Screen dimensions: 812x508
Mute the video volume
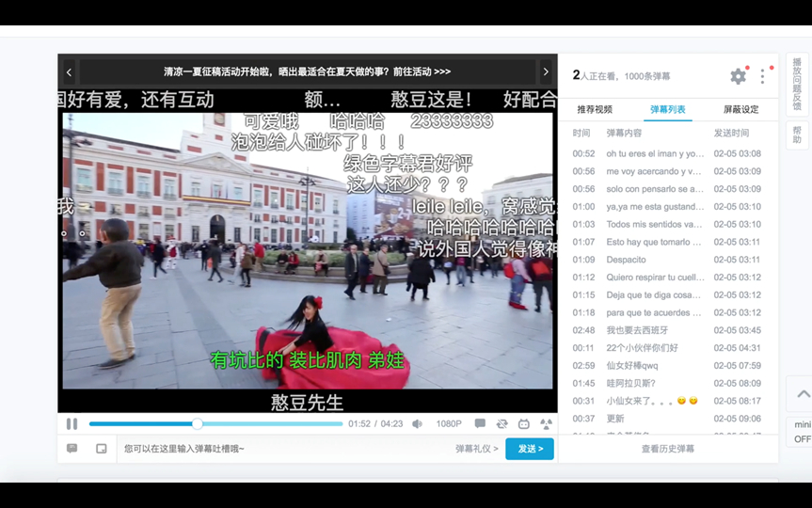(418, 424)
